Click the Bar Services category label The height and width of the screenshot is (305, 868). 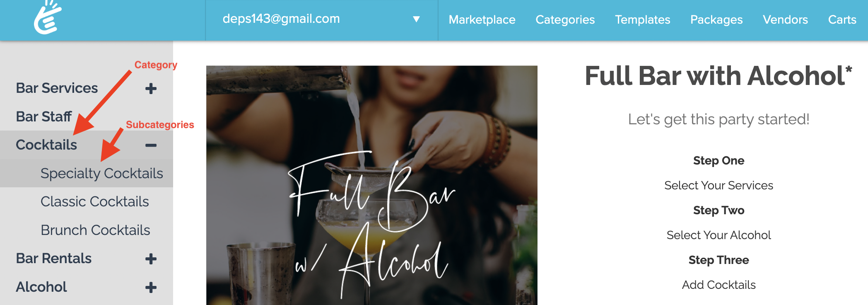pyautogui.click(x=57, y=88)
